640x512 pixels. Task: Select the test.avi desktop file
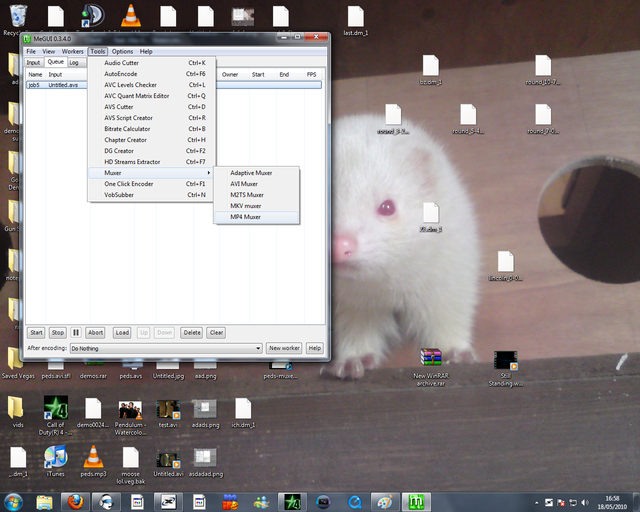coord(168,413)
